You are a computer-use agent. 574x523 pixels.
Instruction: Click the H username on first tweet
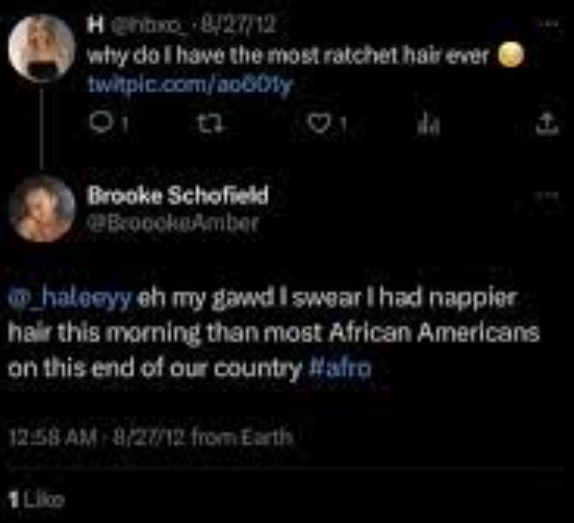pos(95,25)
